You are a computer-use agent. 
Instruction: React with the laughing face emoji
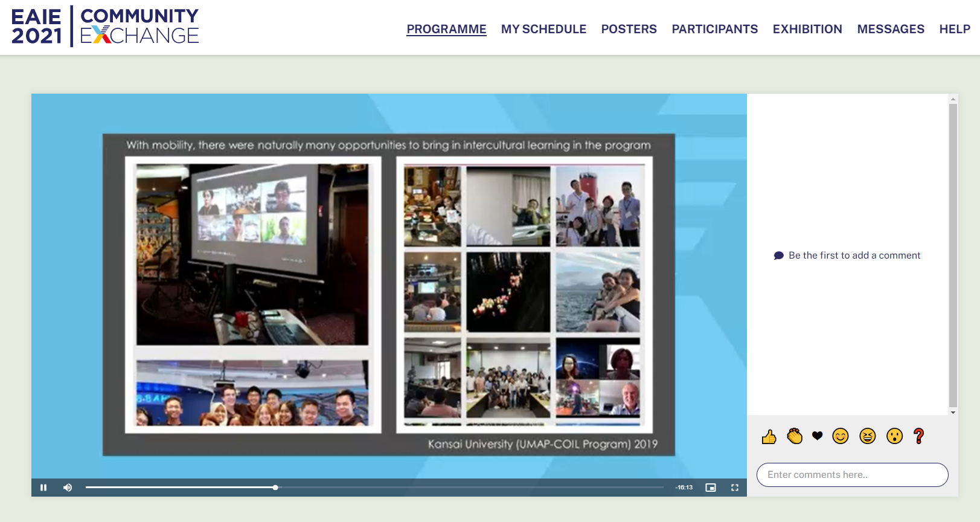tap(868, 436)
